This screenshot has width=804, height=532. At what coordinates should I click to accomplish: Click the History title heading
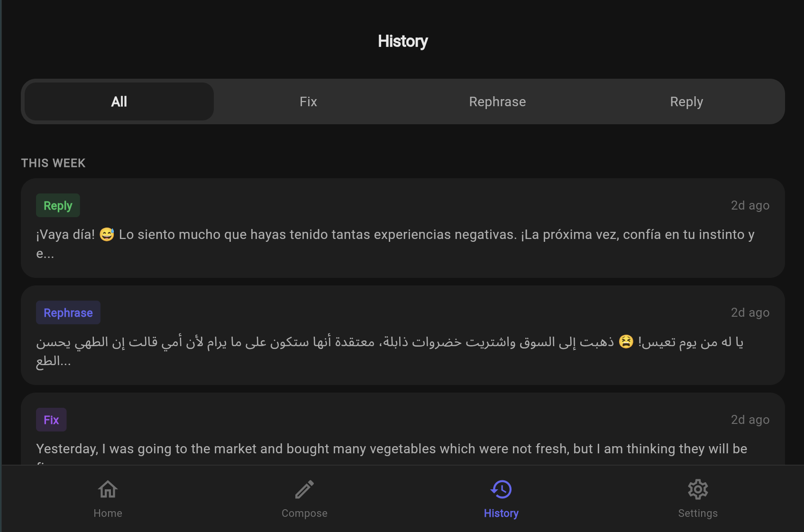(x=402, y=41)
